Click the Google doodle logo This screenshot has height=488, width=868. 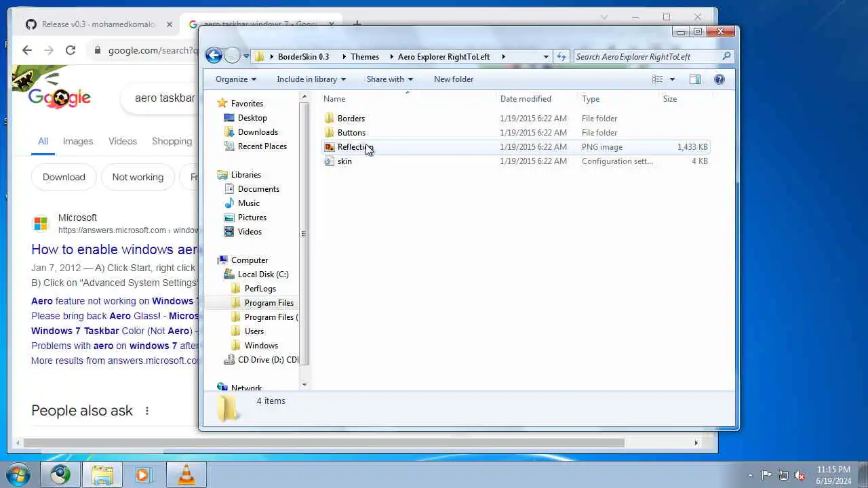point(59,98)
